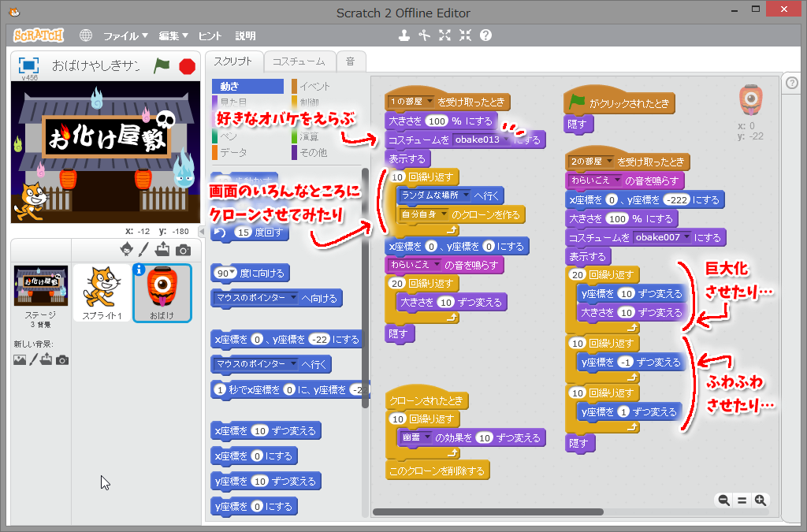Viewport: 807px width, 532px height.
Task: Open direction 90 dropdown in palette
Action: [x=232, y=273]
